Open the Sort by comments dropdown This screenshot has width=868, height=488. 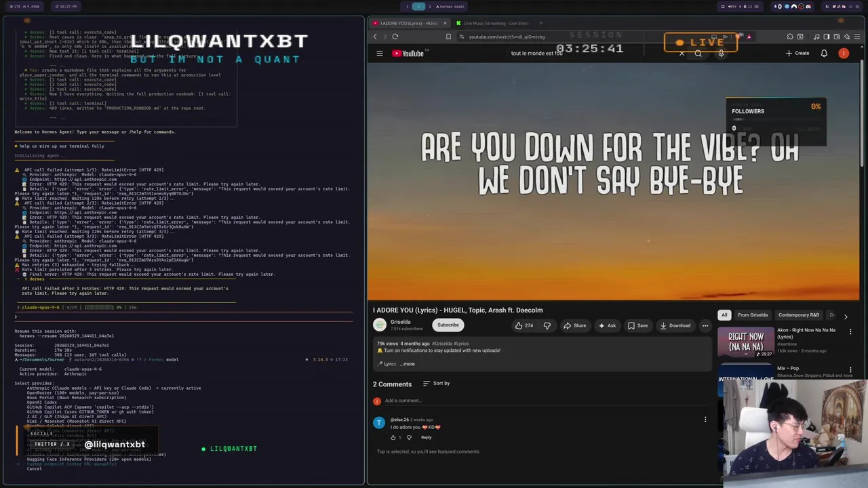click(x=436, y=384)
